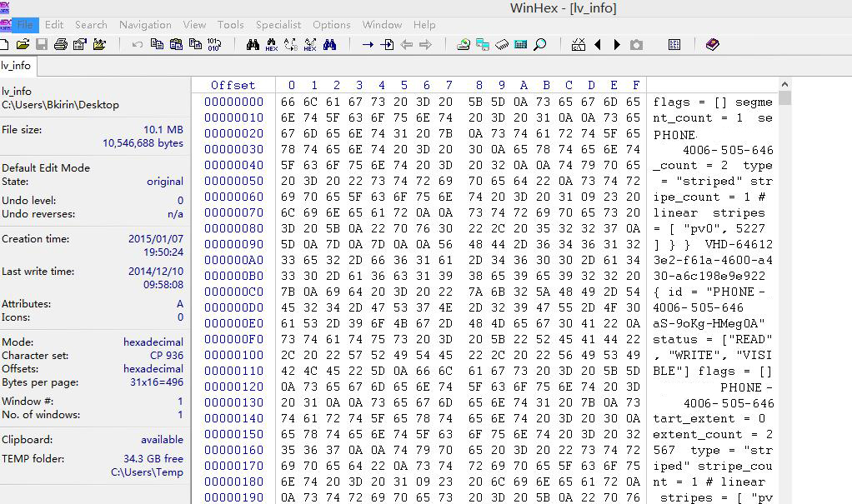The height and width of the screenshot is (504, 852).
Task: Click the Open RAM memory chip icon
Action: tap(502, 44)
